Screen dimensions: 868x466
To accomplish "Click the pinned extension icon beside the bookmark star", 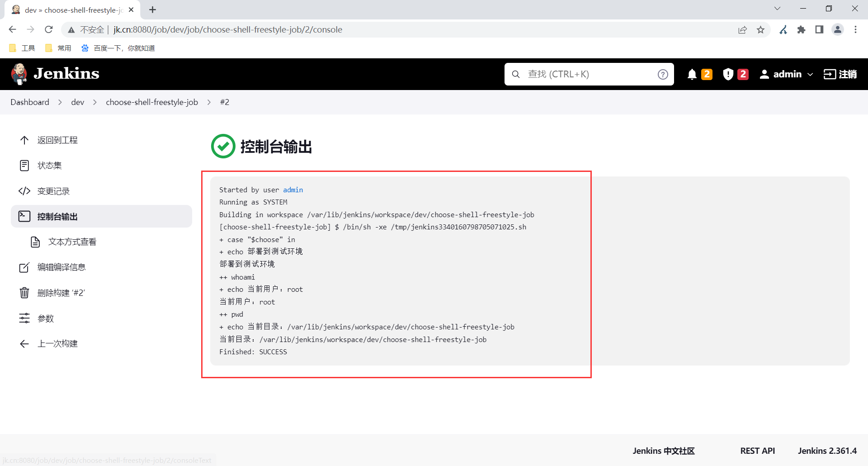I will pos(783,30).
